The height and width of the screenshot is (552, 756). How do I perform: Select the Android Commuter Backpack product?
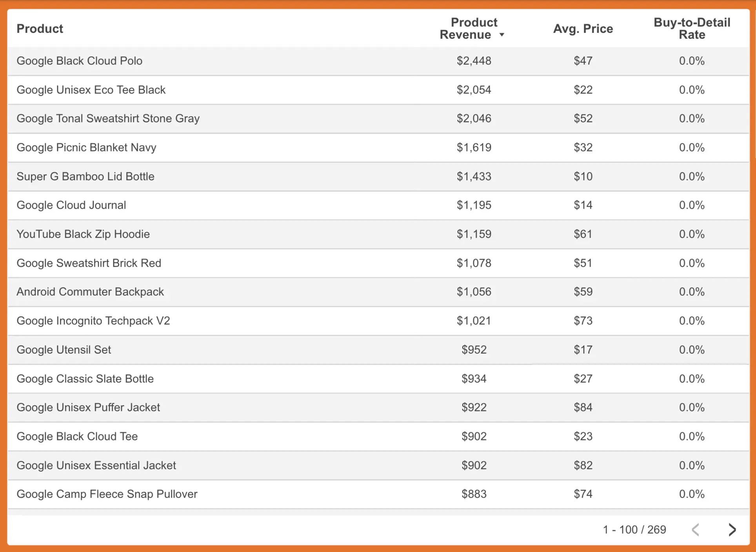[90, 292]
